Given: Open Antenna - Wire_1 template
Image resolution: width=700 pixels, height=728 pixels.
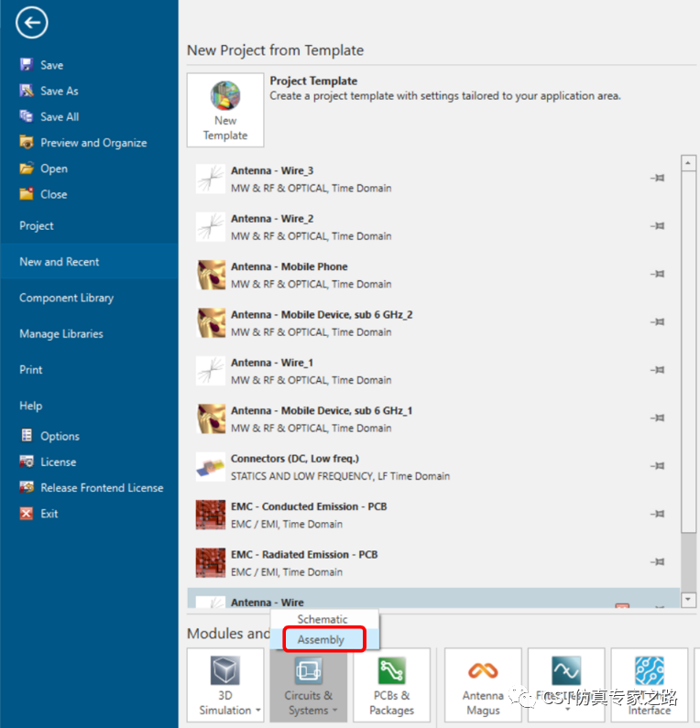Looking at the screenshot, I should click(433, 371).
